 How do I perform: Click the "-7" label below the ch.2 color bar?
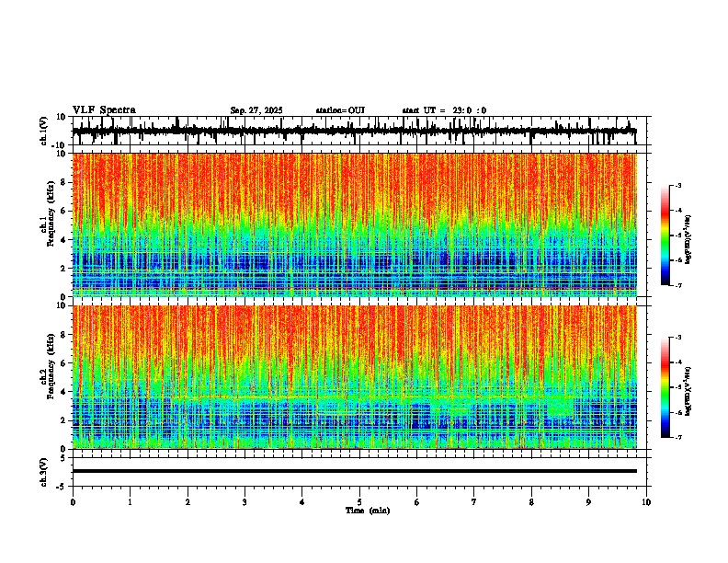tap(677, 437)
